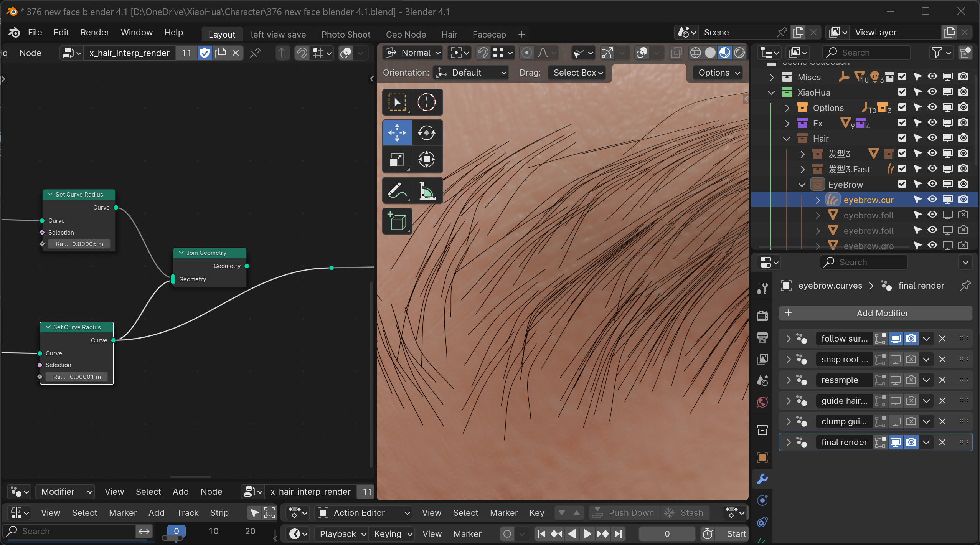Uncheck the Hair collection exclude checkbox
Viewport: 980px width, 545px height.
click(x=902, y=138)
